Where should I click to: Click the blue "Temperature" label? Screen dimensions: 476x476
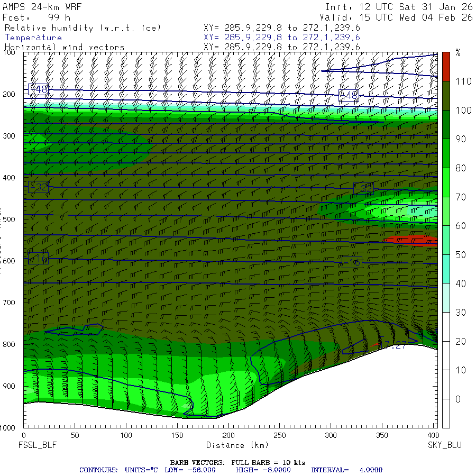click(x=33, y=38)
